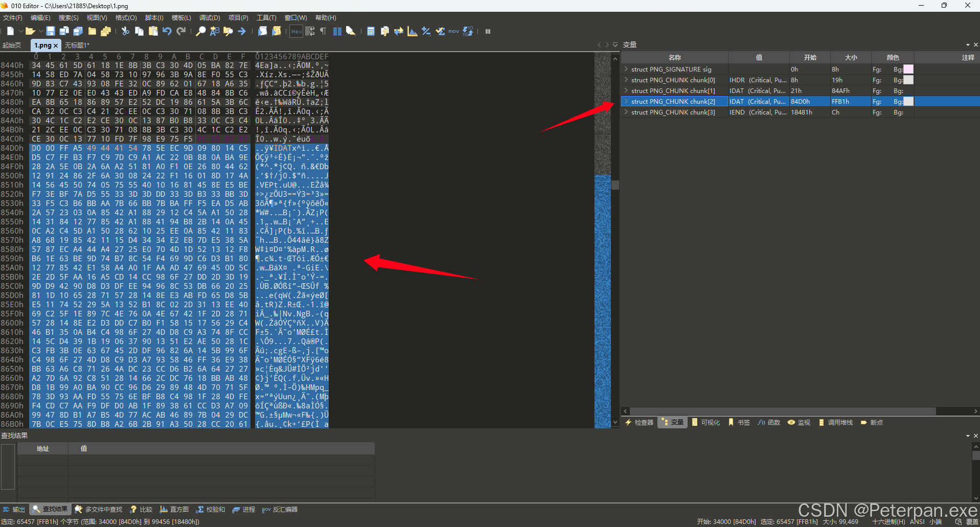980x527 pixels.
Task: Switch to the 无标题1* tab
Action: [x=77, y=45]
